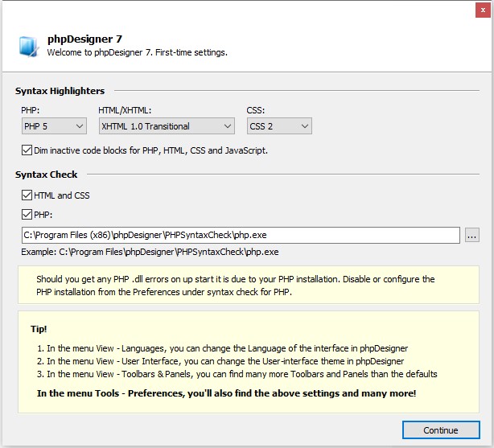Click the Continue button
Viewport: 494px width, 448px height.
(x=441, y=430)
